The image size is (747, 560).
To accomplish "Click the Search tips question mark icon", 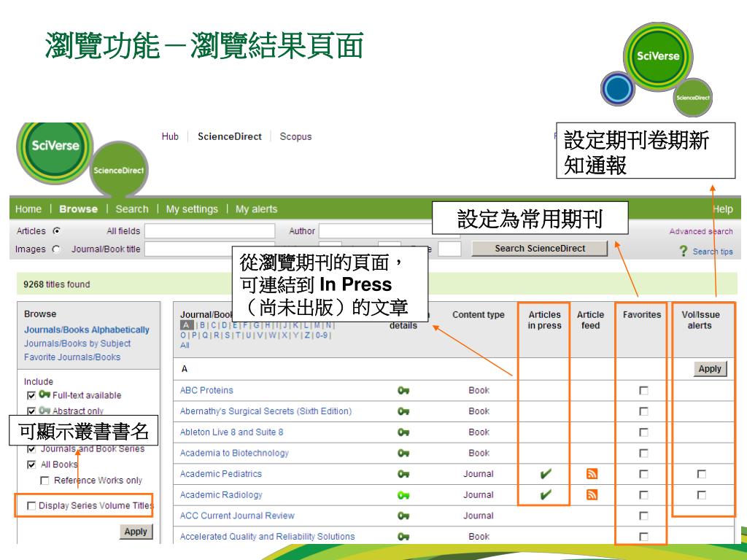I will [x=684, y=251].
